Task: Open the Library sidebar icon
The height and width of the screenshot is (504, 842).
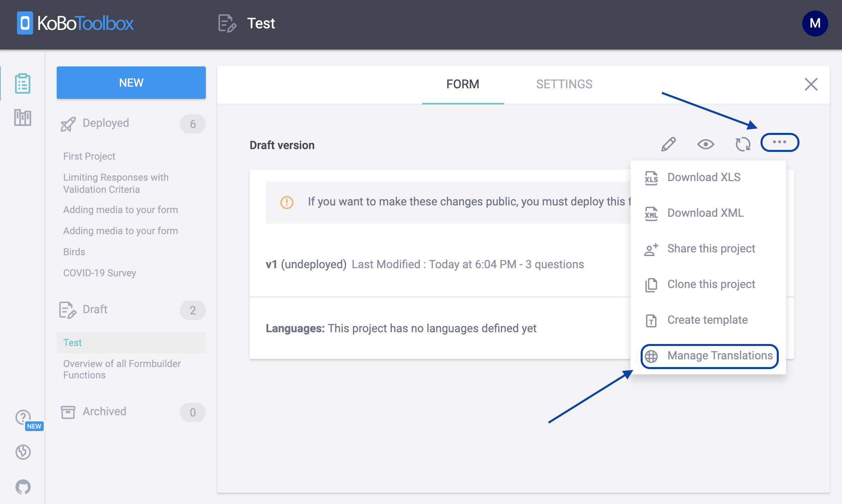Action: [23, 117]
